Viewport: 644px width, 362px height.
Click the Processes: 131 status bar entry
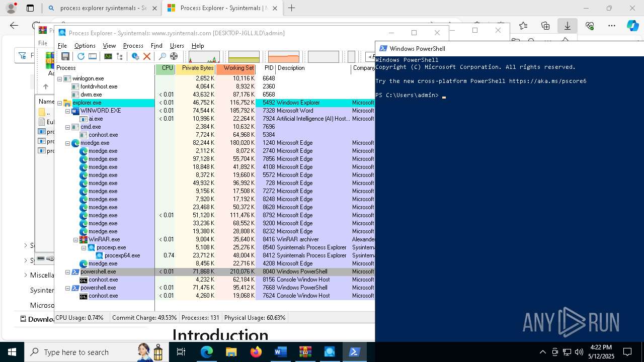coord(200,318)
